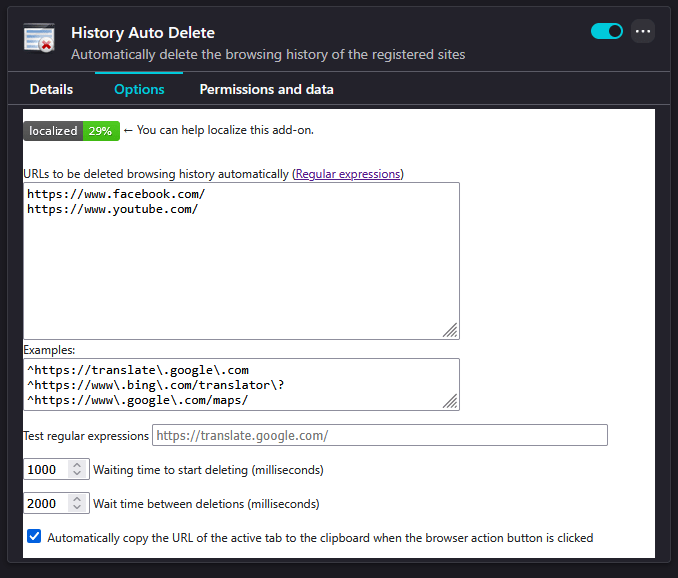The width and height of the screenshot is (678, 578).
Task: Open the three-dot more options menu
Action: coord(643,31)
